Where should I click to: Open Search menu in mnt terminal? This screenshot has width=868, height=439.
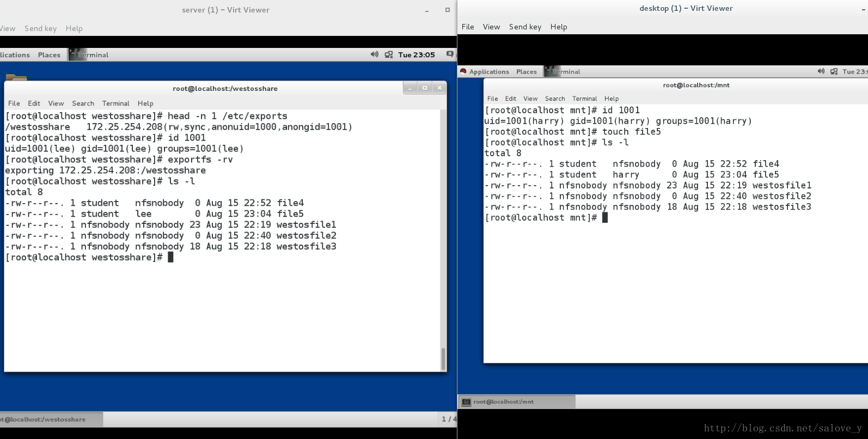[x=555, y=99]
